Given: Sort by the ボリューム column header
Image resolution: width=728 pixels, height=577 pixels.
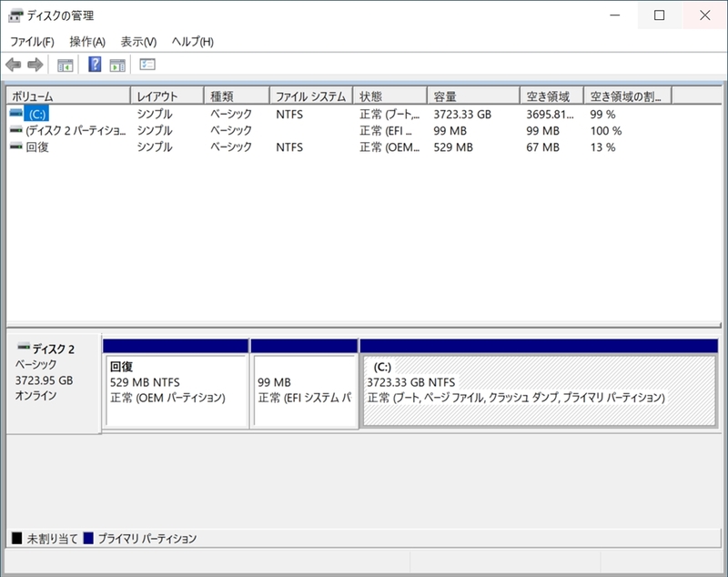Looking at the screenshot, I should [68, 96].
